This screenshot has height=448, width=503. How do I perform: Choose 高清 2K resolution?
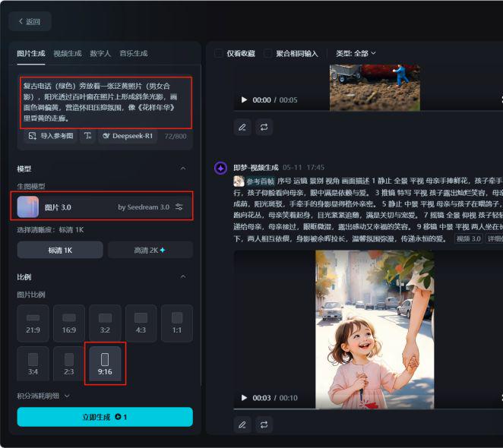[150, 250]
